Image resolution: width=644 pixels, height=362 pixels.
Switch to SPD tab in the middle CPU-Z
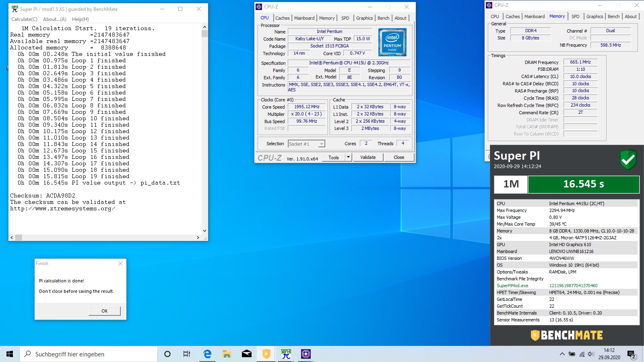tap(345, 18)
